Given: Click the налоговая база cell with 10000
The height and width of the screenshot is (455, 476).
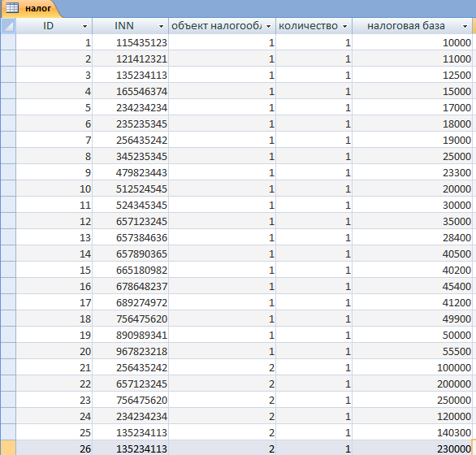Looking at the screenshot, I should [x=412, y=42].
